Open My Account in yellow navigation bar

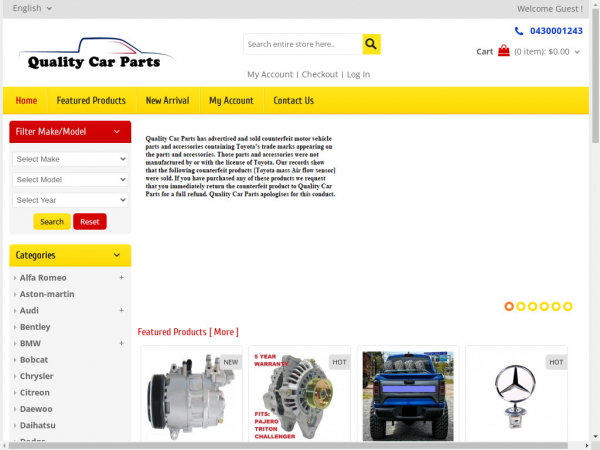[x=231, y=101]
